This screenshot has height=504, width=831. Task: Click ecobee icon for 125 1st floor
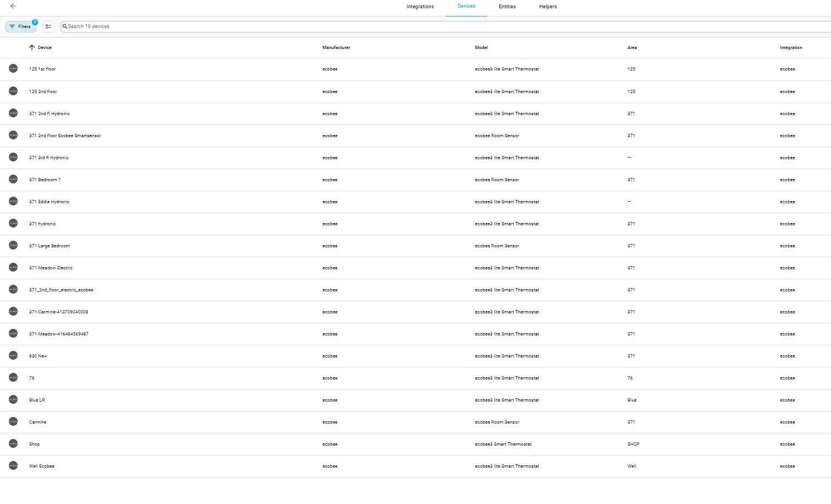(13, 68)
